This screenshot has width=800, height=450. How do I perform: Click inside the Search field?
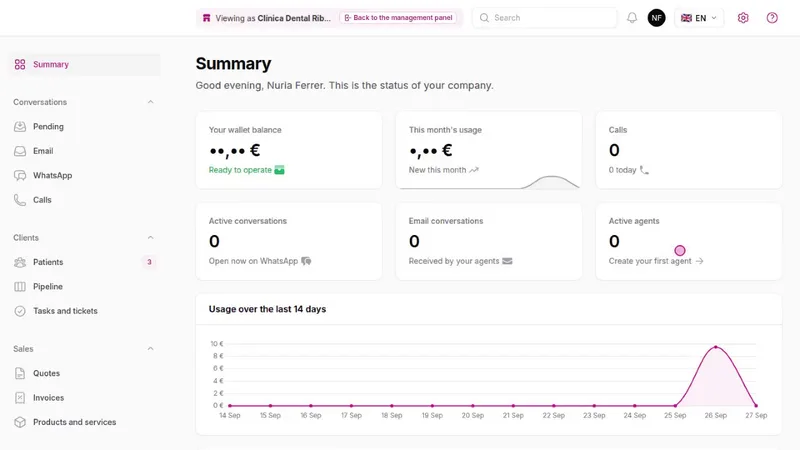[x=544, y=18]
